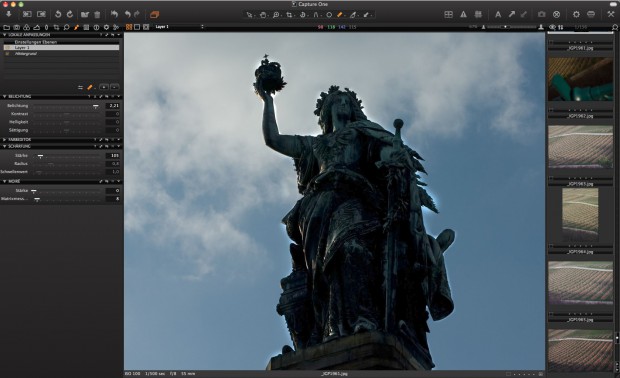The image size is (620, 378).
Task: Click the orange variants copy icon
Action: pos(154,15)
